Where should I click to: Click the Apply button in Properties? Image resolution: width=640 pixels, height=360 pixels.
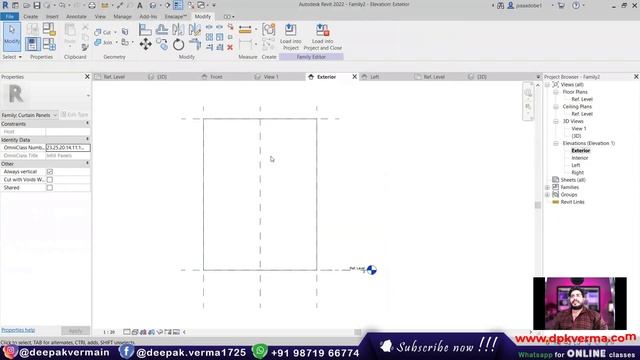pyautogui.click(x=76, y=331)
